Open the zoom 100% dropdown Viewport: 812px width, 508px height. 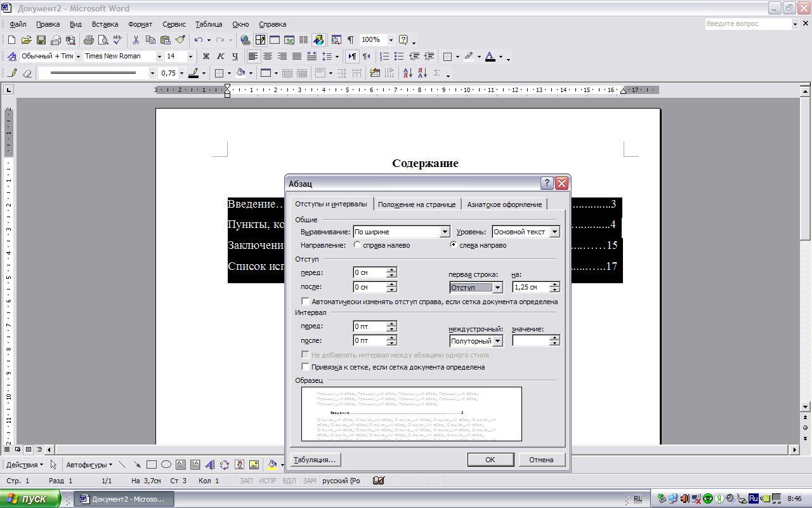pyautogui.click(x=391, y=39)
